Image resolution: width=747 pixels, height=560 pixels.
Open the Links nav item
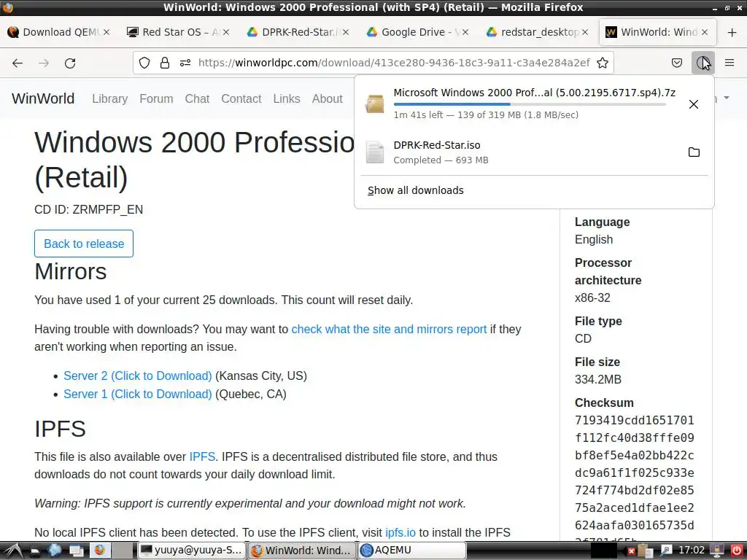286,98
